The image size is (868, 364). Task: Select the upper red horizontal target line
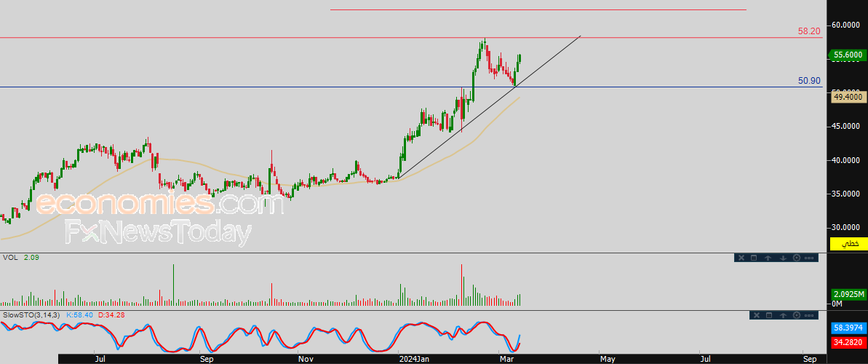(538, 9)
